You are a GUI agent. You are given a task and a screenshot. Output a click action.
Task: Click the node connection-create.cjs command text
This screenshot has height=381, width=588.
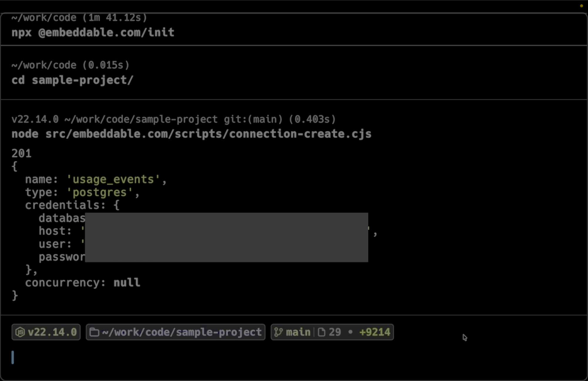[x=191, y=134]
